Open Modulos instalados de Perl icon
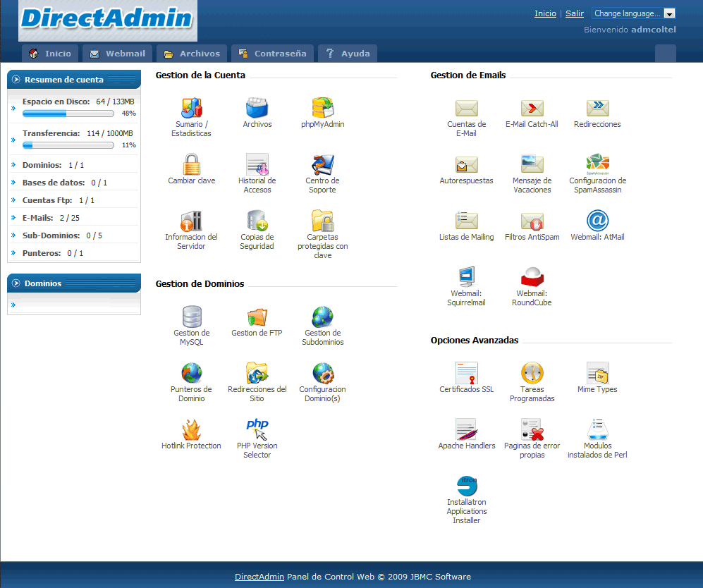703x588 pixels. pos(598,429)
